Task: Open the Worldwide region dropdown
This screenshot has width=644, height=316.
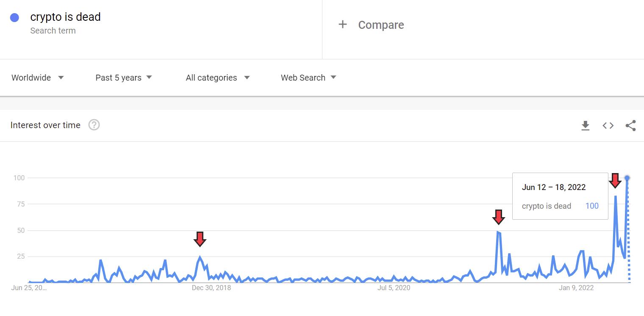Action: coord(38,78)
